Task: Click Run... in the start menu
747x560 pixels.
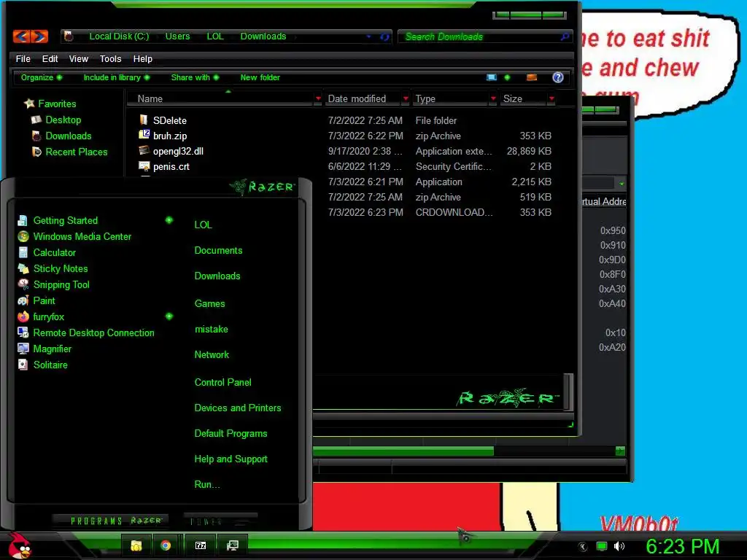Action: click(206, 484)
